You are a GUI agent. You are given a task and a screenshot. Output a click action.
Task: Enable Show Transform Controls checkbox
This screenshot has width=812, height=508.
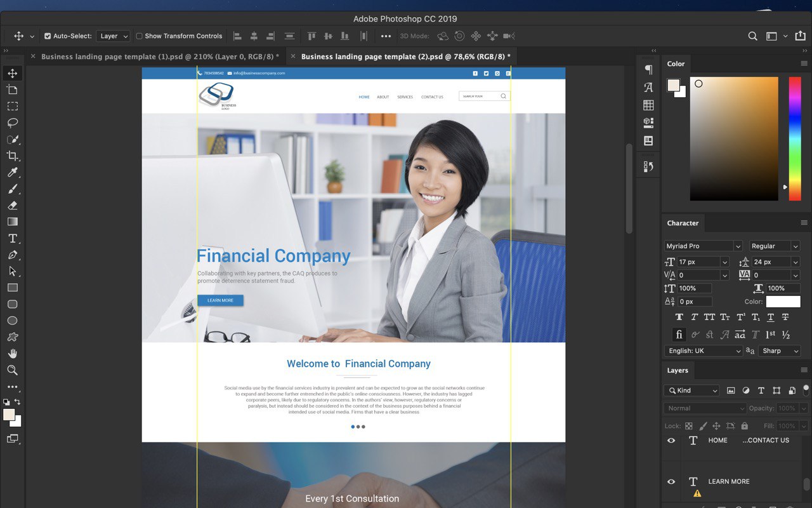coord(140,36)
